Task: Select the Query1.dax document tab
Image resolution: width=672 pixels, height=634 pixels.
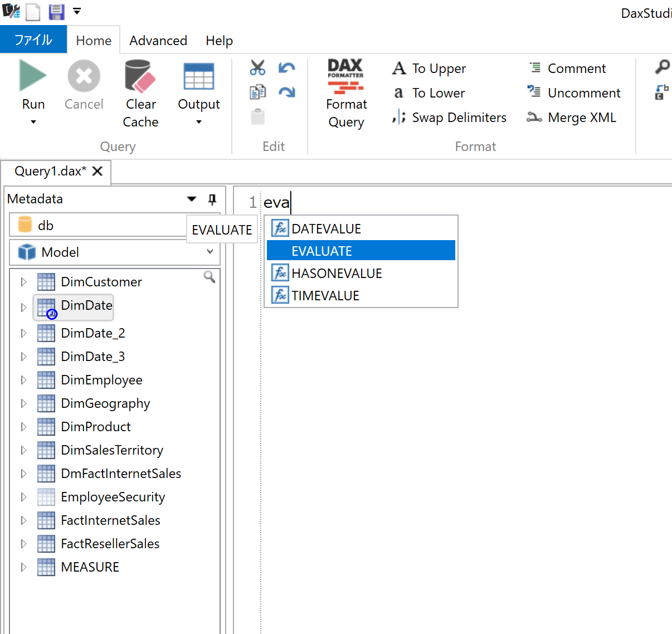Action: (x=50, y=171)
